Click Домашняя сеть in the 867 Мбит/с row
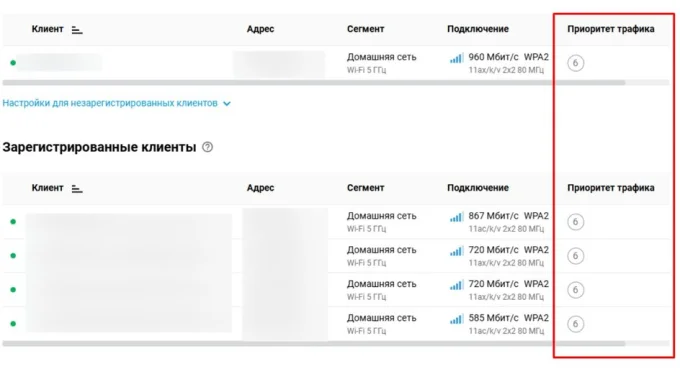 click(x=381, y=216)
